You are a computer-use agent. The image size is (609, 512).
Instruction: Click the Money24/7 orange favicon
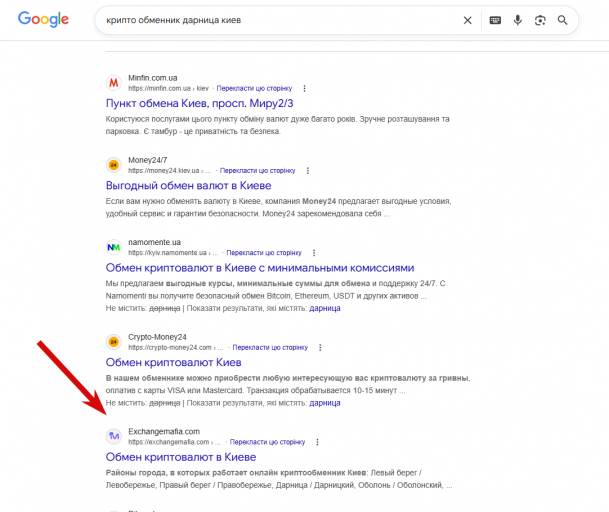[x=113, y=165]
